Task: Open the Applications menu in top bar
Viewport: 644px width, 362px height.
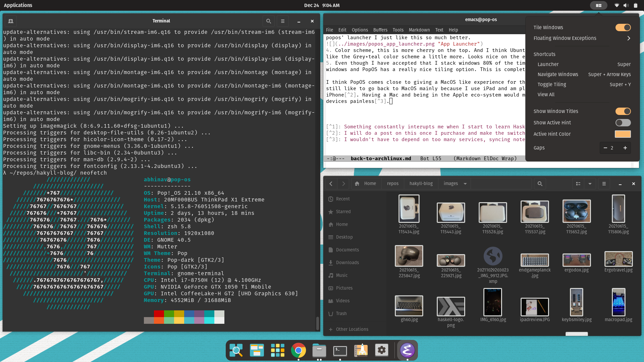Action: 18,5
